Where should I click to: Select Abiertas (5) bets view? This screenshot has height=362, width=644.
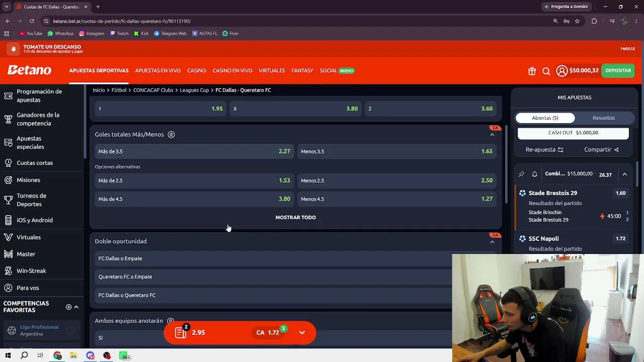tap(545, 118)
